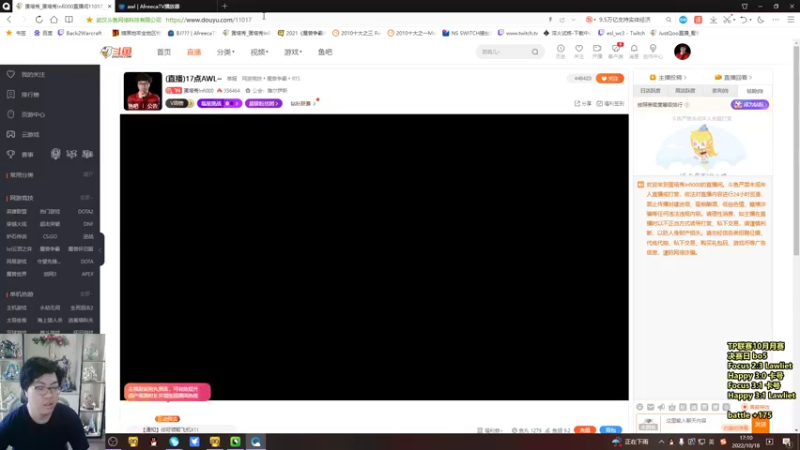Click the chat star icon
Screen dimensions: 800x450
pyautogui.click(x=672, y=407)
